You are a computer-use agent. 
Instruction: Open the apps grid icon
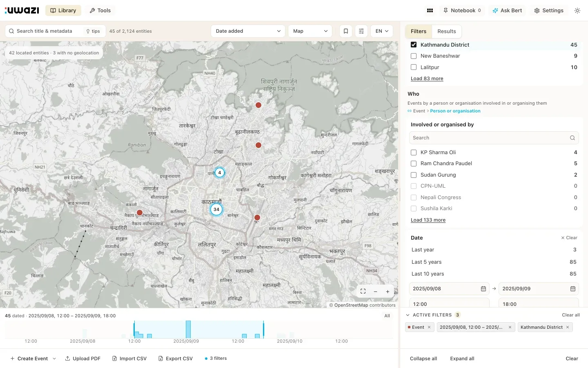point(430,11)
